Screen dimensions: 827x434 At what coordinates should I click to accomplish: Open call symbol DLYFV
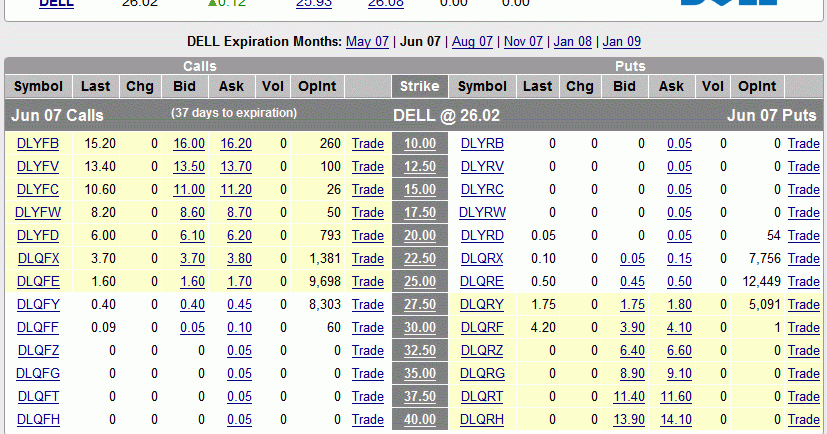[x=38, y=167]
